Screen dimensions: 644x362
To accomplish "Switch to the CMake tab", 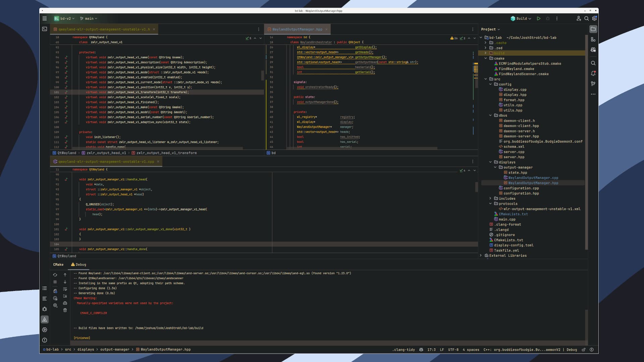I will [58, 264].
